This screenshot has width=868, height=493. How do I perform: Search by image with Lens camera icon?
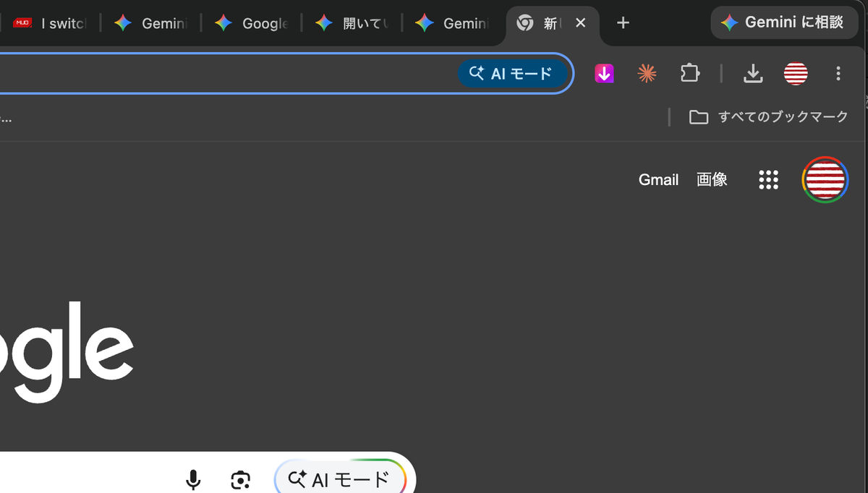click(x=241, y=479)
